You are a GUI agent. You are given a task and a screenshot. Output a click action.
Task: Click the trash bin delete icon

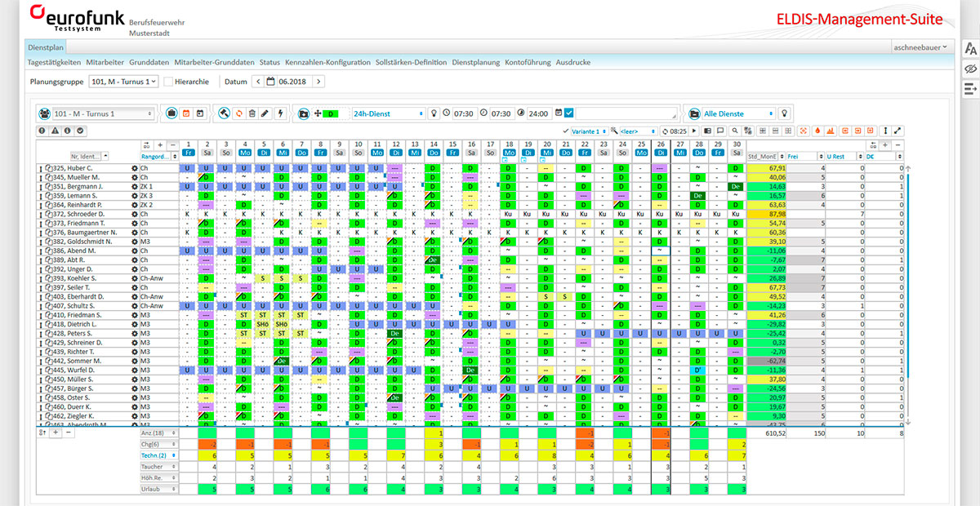pyautogui.click(x=252, y=113)
